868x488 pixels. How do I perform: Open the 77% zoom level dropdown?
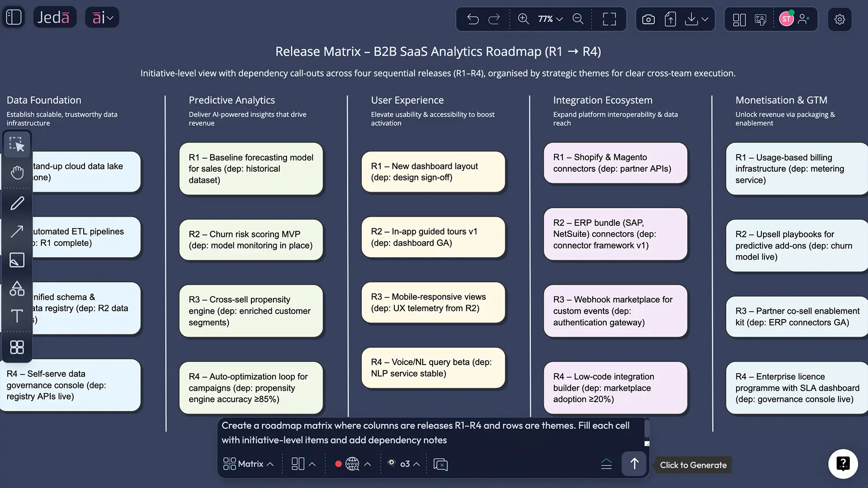(549, 19)
